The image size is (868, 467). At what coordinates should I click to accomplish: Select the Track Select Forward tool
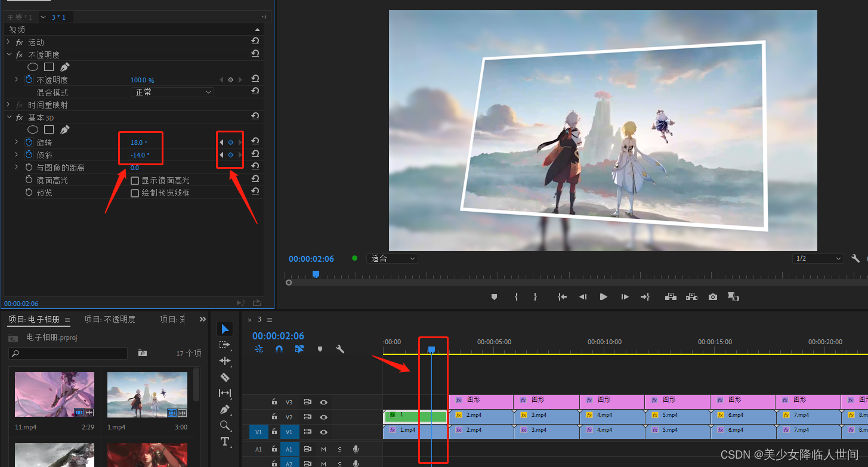[225, 345]
